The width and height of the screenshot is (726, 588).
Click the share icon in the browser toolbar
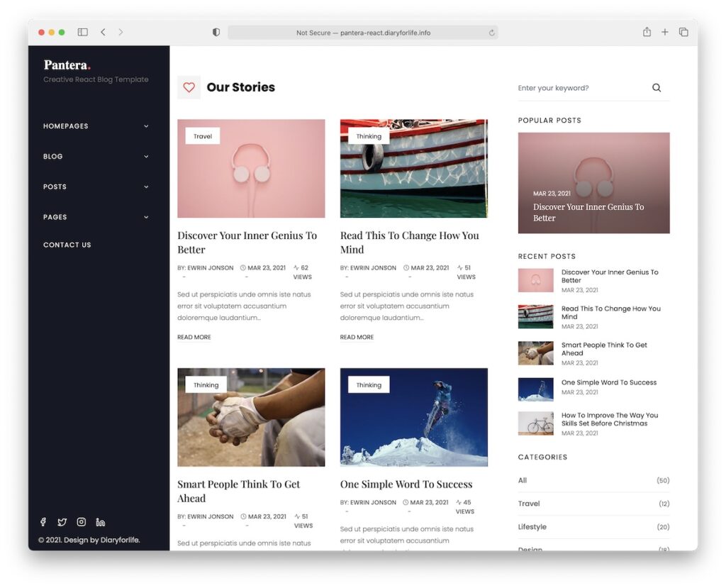click(x=646, y=32)
